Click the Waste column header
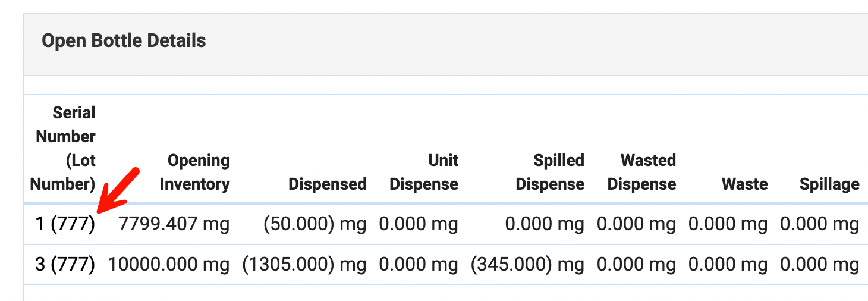This screenshot has width=868, height=301. click(744, 184)
